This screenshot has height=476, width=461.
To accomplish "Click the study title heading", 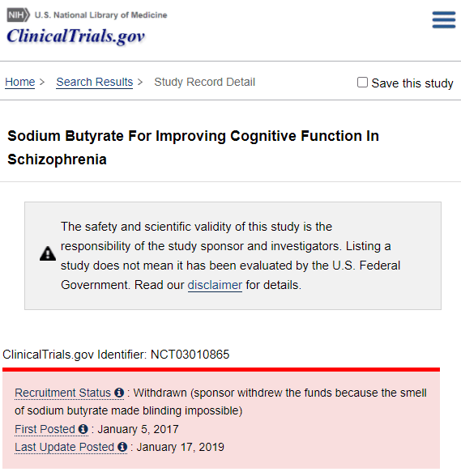I will [194, 147].
